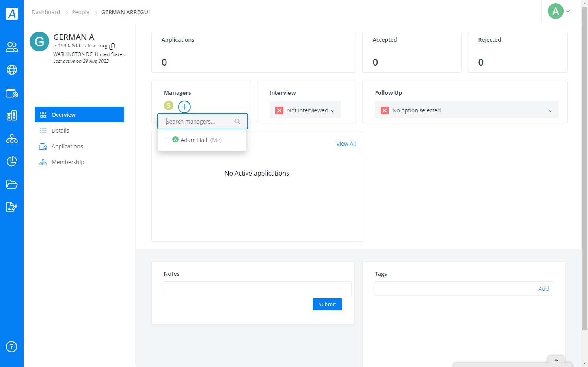The width and height of the screenshot is (588, 367).
Task: Open the Not interviewed dropdown
Action: pyautogui.click(x=305, y=110)
